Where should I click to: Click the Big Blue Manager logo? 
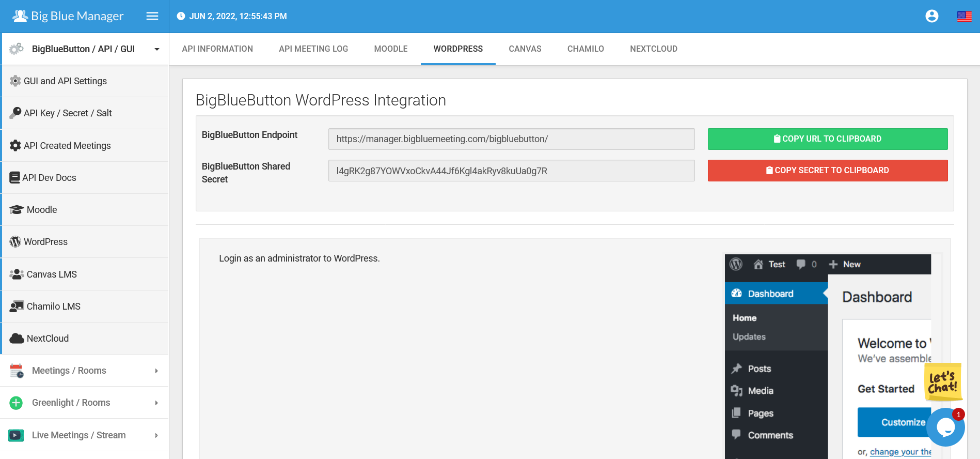click(68, 16)
